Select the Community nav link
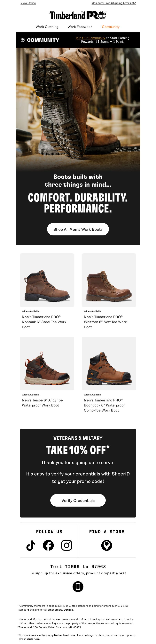Image resolution: width=156 pixels, height=644 pixels. (x=111, y=27)
